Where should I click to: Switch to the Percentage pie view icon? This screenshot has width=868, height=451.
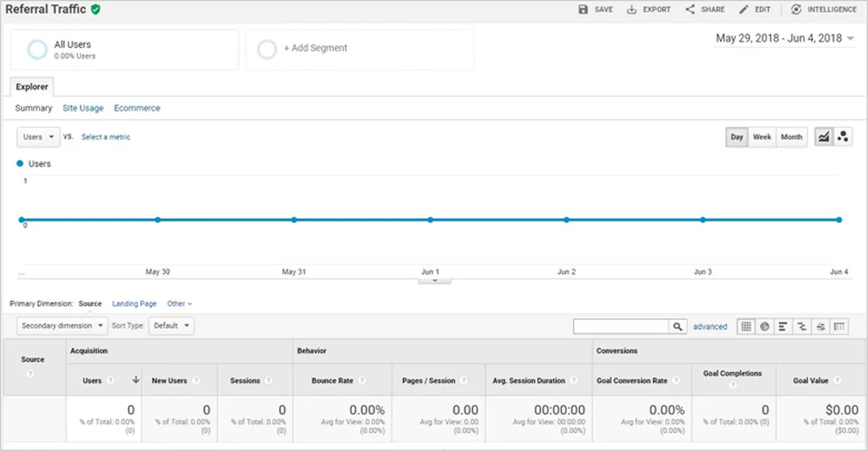765,326
